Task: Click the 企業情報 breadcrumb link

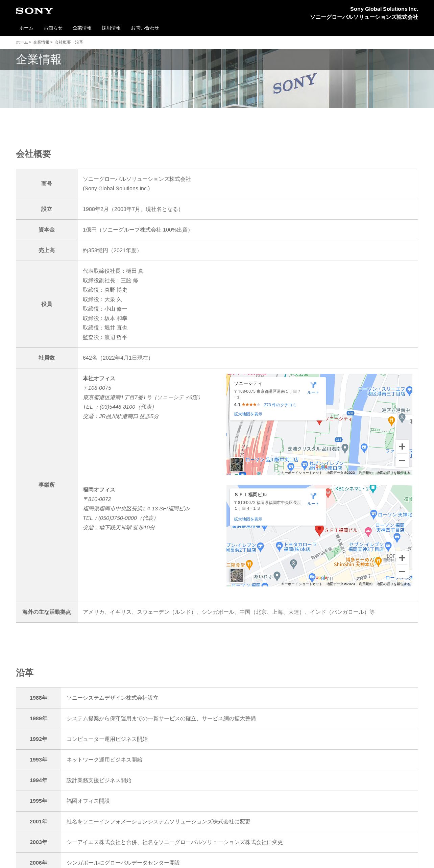Action: (41, 42)
